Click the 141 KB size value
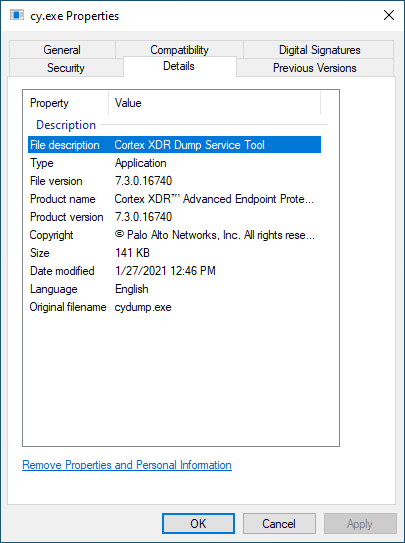Image resolution: width=405 pixels, height=543 pixels. click(x=132, y=253)
